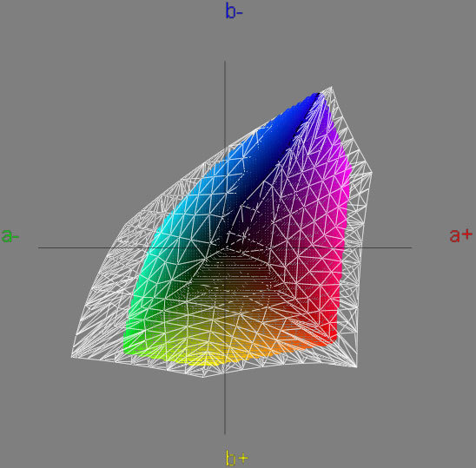The height and width of the screenshot is (468, 476).
Task: Click the vertical axis line's upper end
Action: pos(225,62)
